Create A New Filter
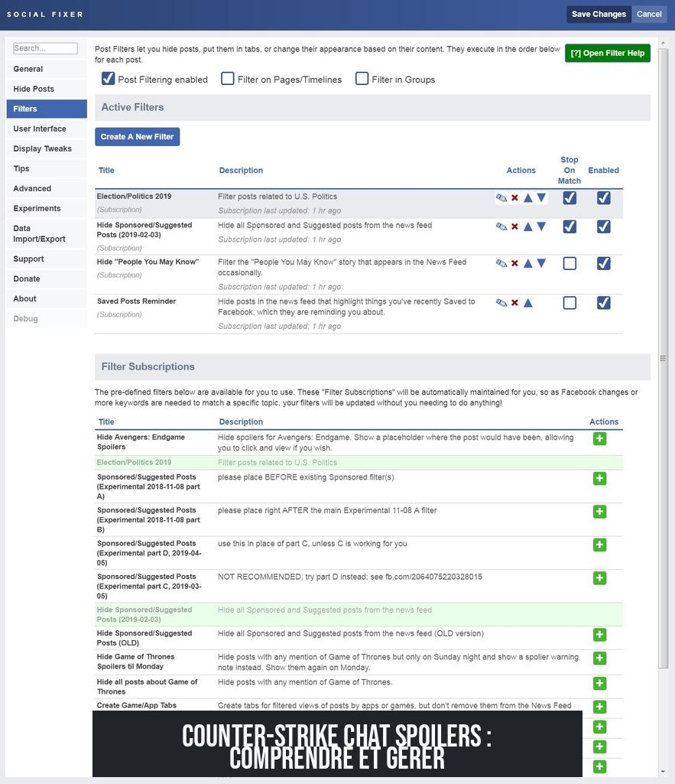675x784 pixels. point(138,137)
